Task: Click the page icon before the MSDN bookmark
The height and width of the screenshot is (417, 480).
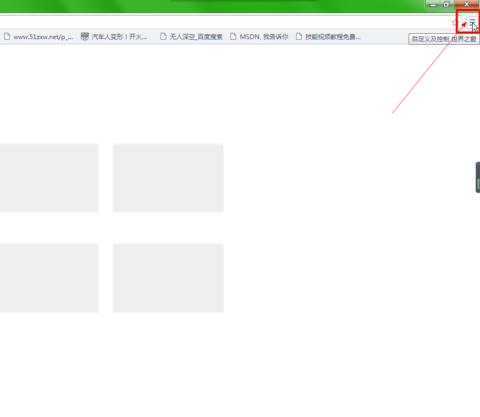Action: [233, 37]
